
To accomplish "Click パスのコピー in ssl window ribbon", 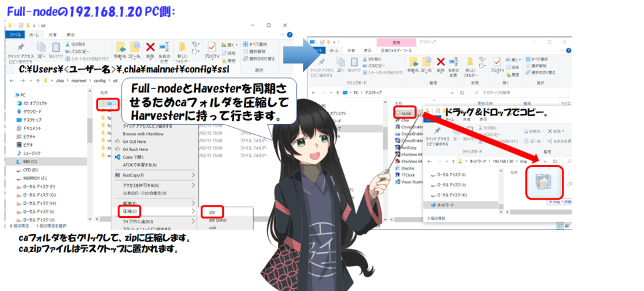I will [77, 51].
